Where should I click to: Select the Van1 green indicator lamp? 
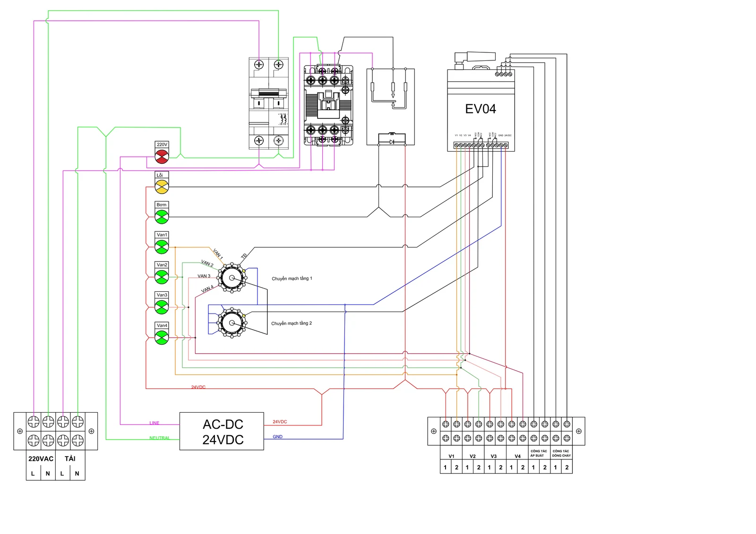pos(162,247)
